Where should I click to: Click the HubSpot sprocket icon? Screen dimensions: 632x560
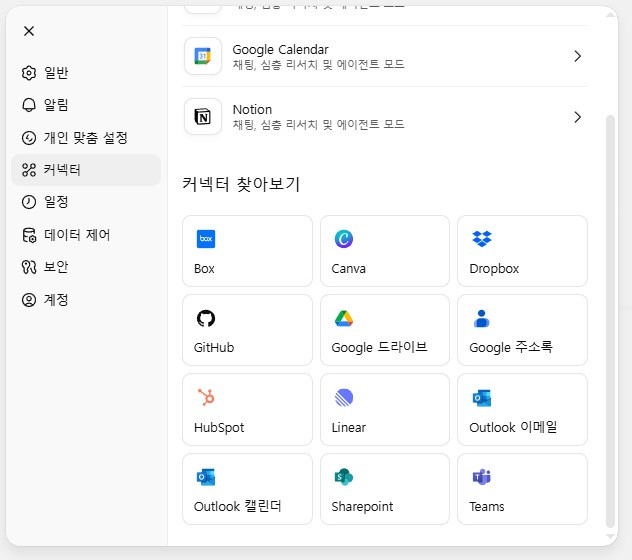pos(206,397)
